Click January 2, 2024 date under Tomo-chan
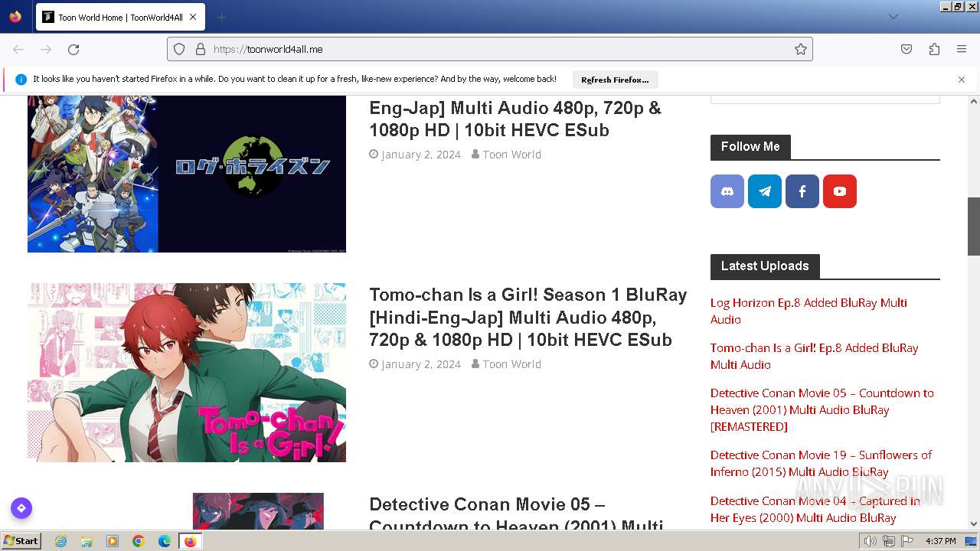The height and width of the screenshot is (551, 980). click(421, 364)
